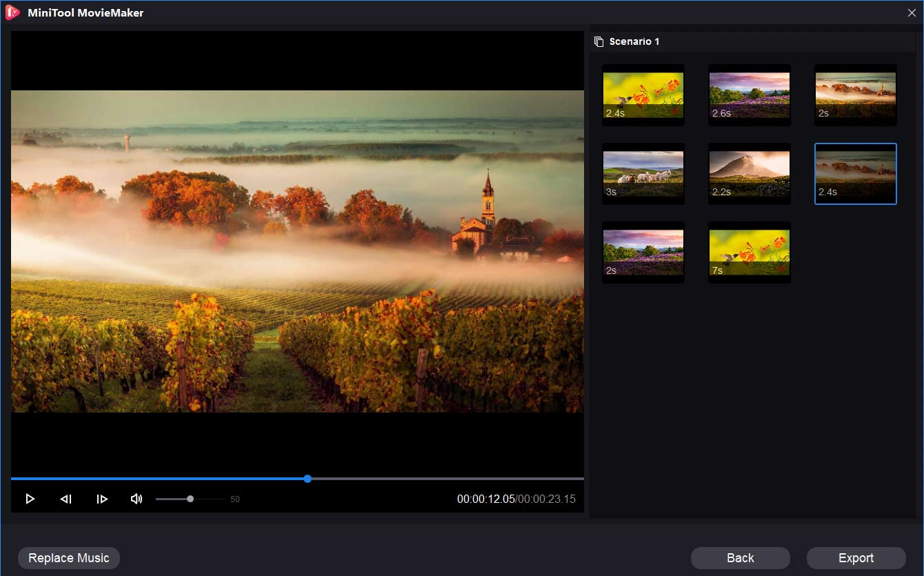The height and width of the screenshot is (576, 924).
Task: Select the 3s sheep clip thumbnail
Action: (x=643, y=173)
